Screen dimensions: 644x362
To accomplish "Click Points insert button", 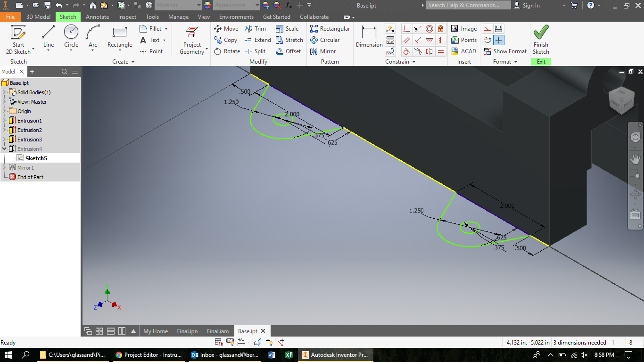I will point(464,40).
